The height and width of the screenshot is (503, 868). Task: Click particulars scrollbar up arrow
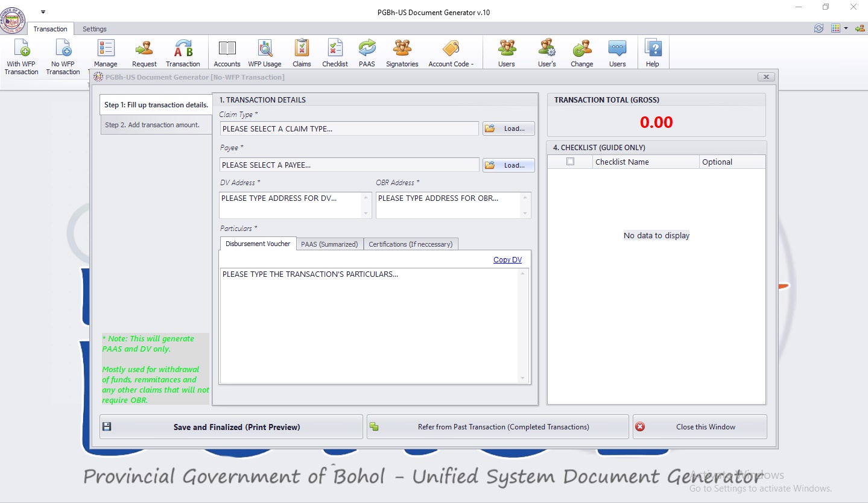click(x=523, y=274)
